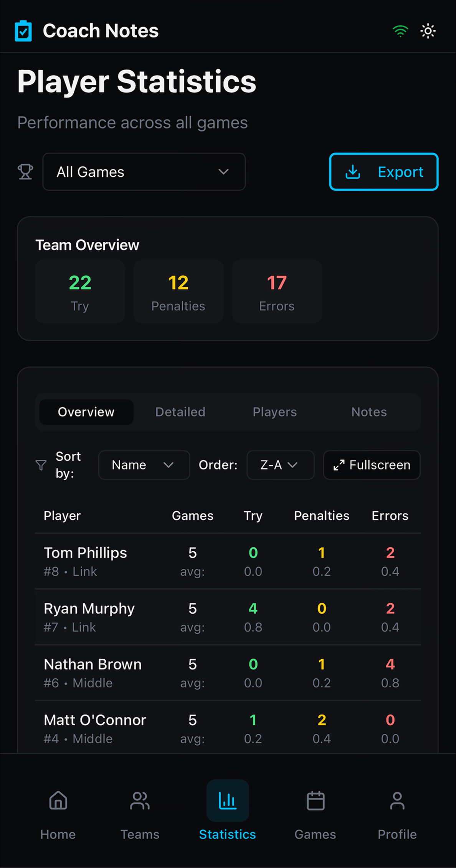Select the Tom Phillips player row
Viewport: 456px width, 868px height.
click(x=228, y=561)
